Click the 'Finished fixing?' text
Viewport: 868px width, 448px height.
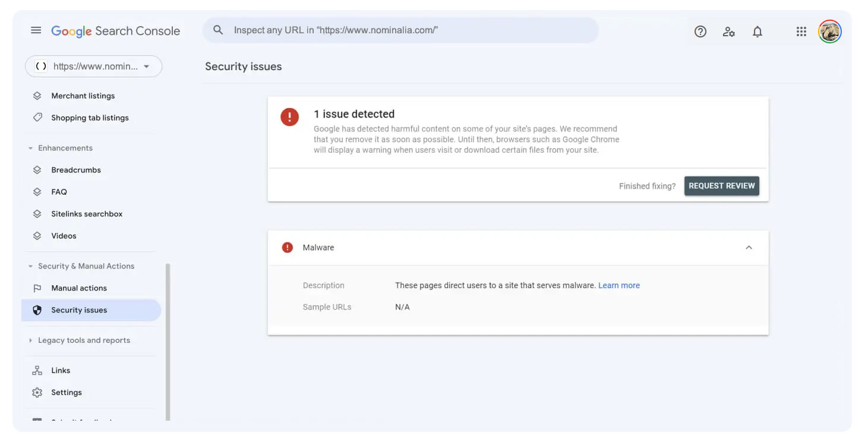(647, 186)
